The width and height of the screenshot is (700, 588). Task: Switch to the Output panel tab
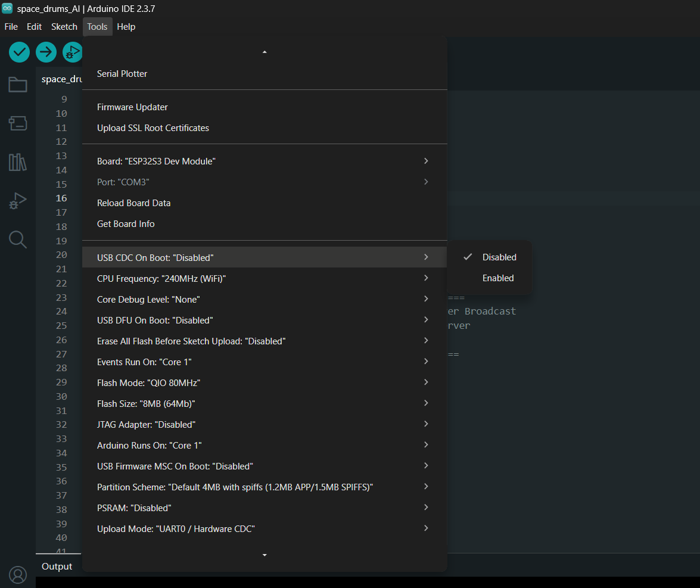click(x=57, y=566)
